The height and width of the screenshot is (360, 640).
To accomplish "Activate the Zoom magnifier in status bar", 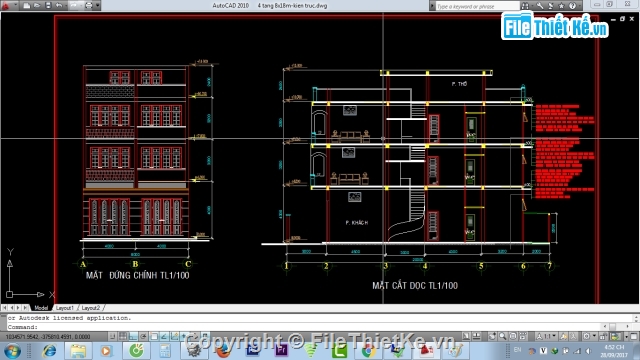I will pyautogui.click(x=502, y=336).
